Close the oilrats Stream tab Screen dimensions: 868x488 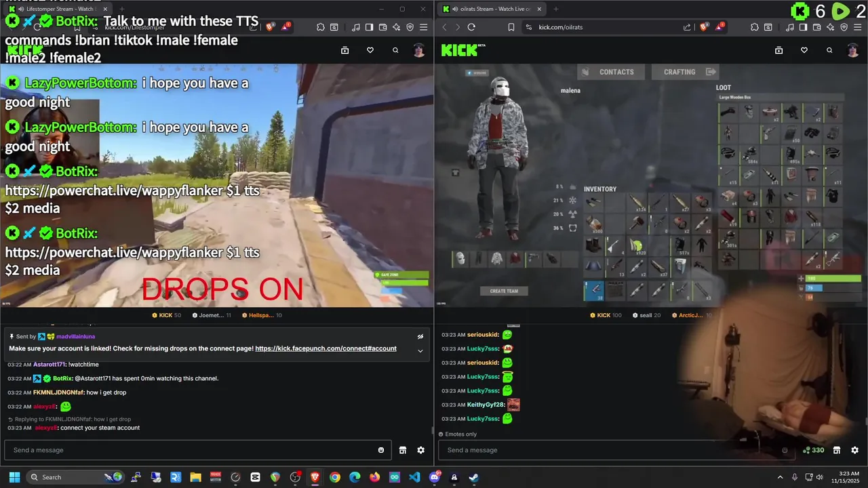539,9
